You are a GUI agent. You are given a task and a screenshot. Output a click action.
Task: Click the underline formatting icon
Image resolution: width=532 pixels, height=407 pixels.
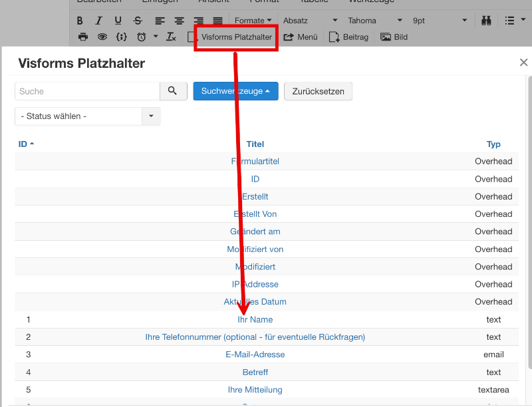click(x=118, y=21)
